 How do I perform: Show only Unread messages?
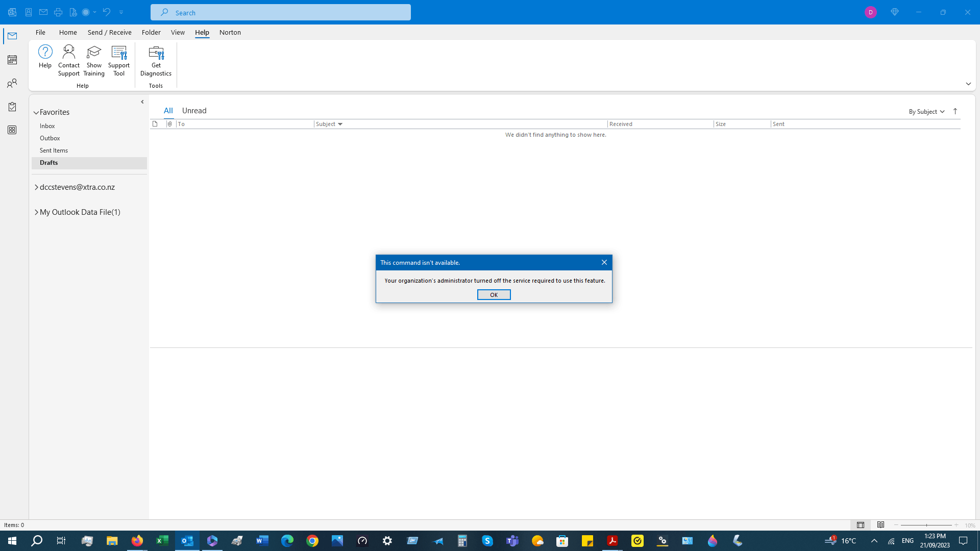(194, 111)
